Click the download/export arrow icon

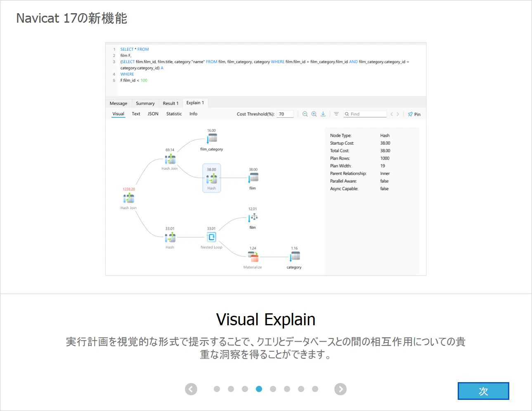tap(323, 114)
